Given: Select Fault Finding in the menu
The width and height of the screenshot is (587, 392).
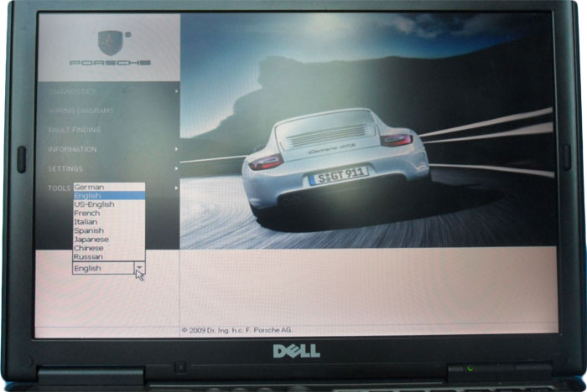Looking at the screenshot, I should (x=75, y=130).
